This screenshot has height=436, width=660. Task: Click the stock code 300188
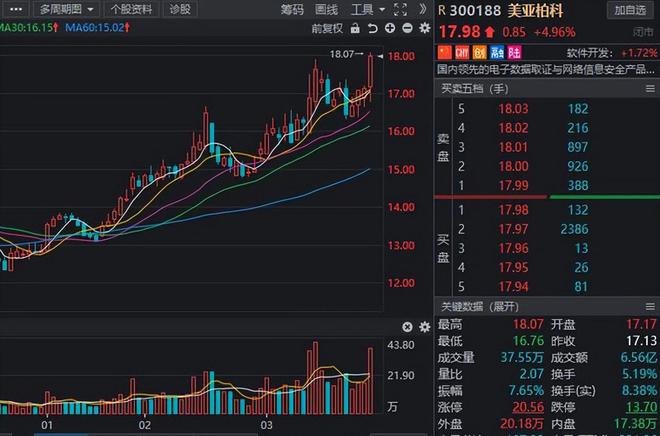[x=475, y=11]
